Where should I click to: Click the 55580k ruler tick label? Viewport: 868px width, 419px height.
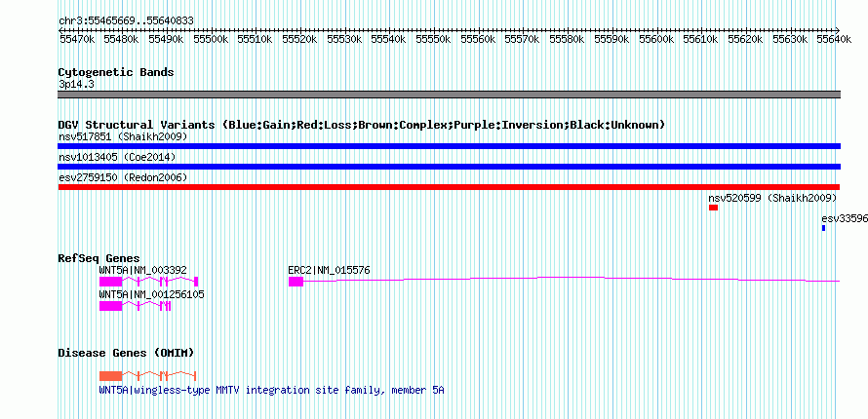coord(568,39)
